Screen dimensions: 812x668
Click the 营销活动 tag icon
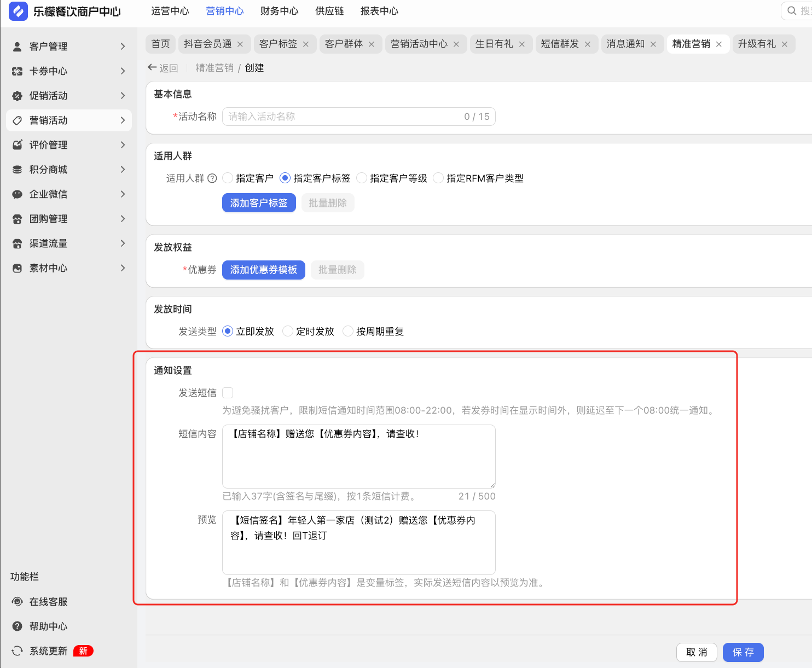pos(18,120)
